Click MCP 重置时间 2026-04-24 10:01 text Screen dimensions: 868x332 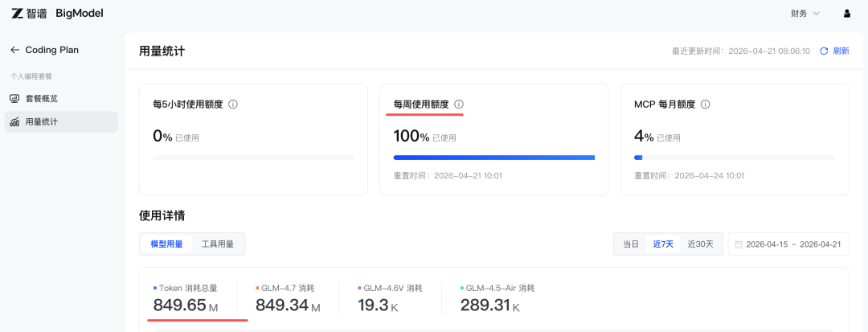click(x=689, y=176)
